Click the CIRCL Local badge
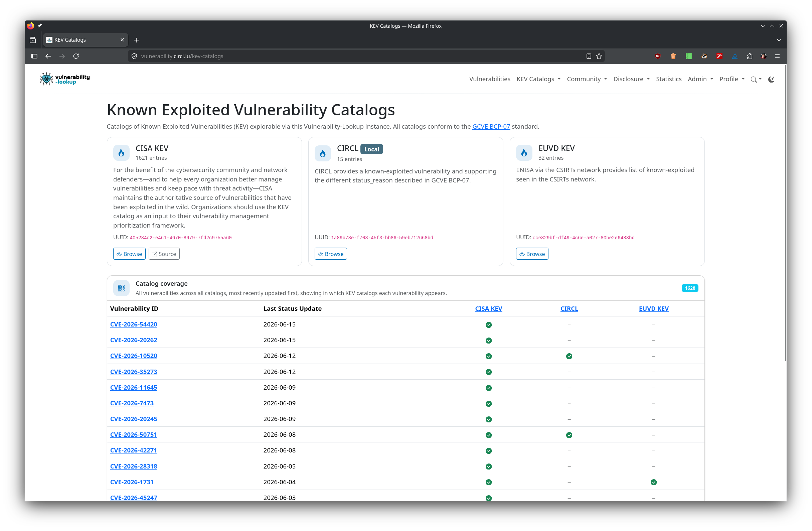This screenshot has width=812, height=531. pos(371,149)
